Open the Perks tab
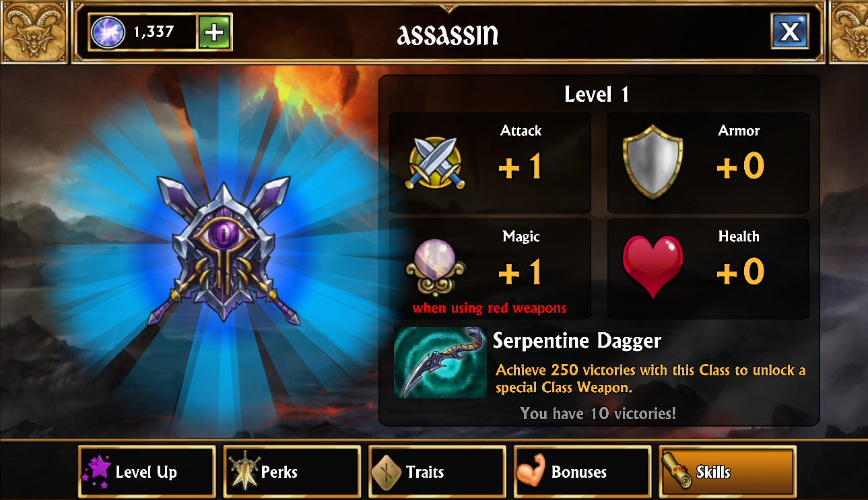Viewport: 868px width, 500px height. [292, 472]
